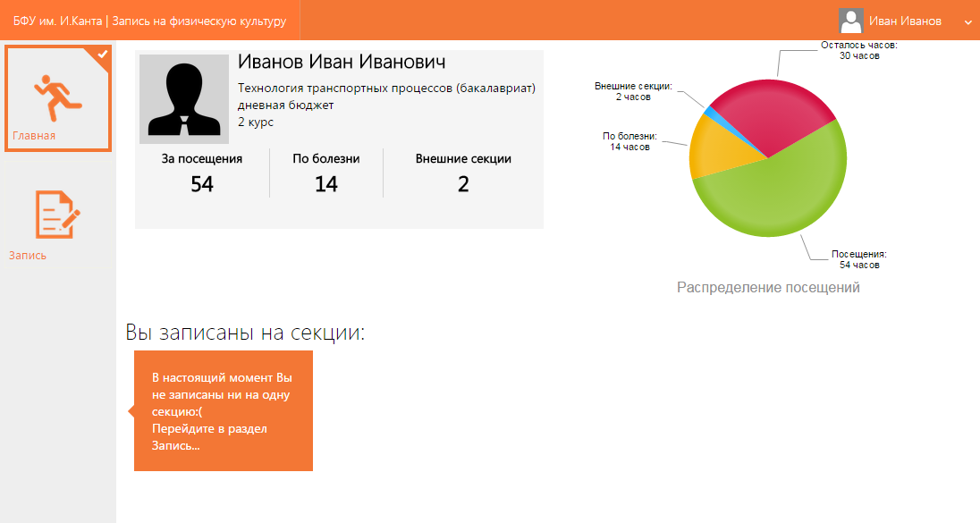Click the 'Внешние секции: 2 часов' chart label
Viewport: 980px width, 523px height.
tap(633, 91)
